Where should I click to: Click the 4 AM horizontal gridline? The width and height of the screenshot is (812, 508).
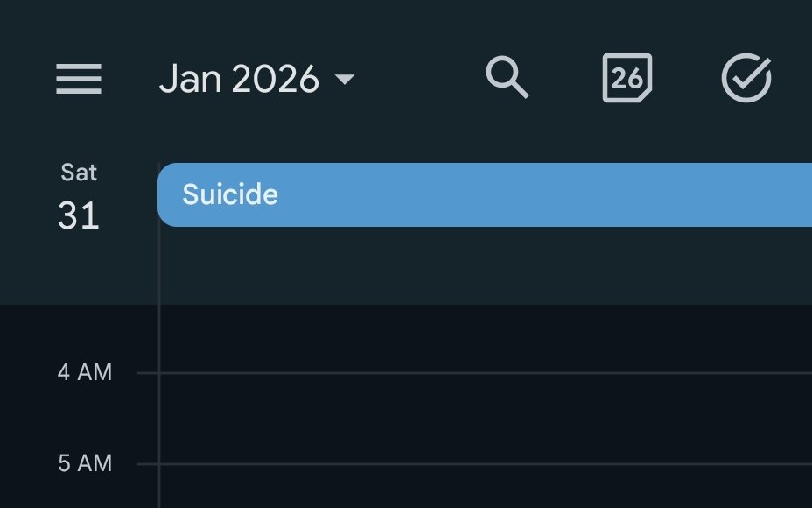pyautogui.click(x=474, y=373)
